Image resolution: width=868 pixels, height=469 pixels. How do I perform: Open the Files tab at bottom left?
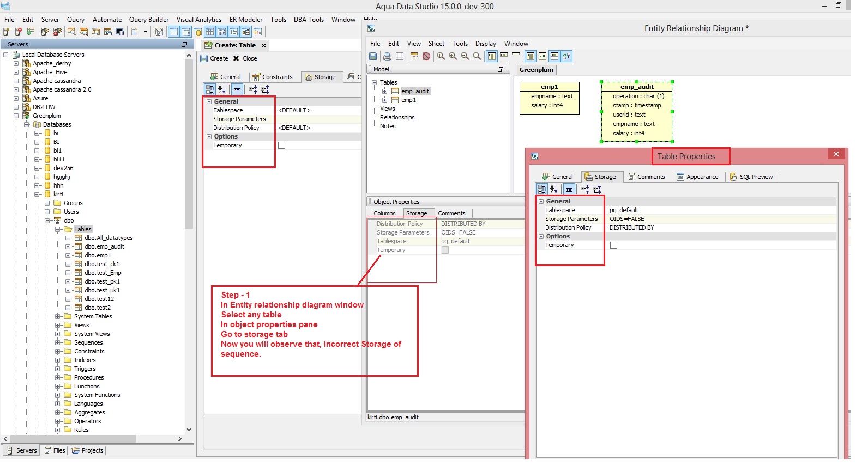pos(55,450)
